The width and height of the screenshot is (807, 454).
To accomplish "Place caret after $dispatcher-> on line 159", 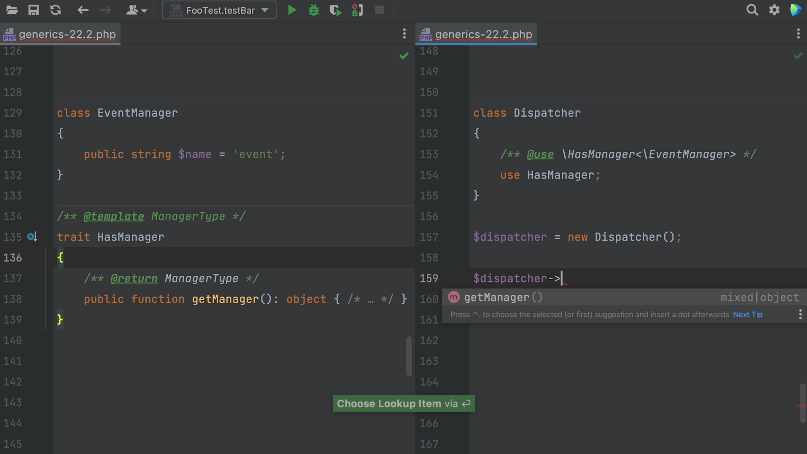I will tap(562, 278).
